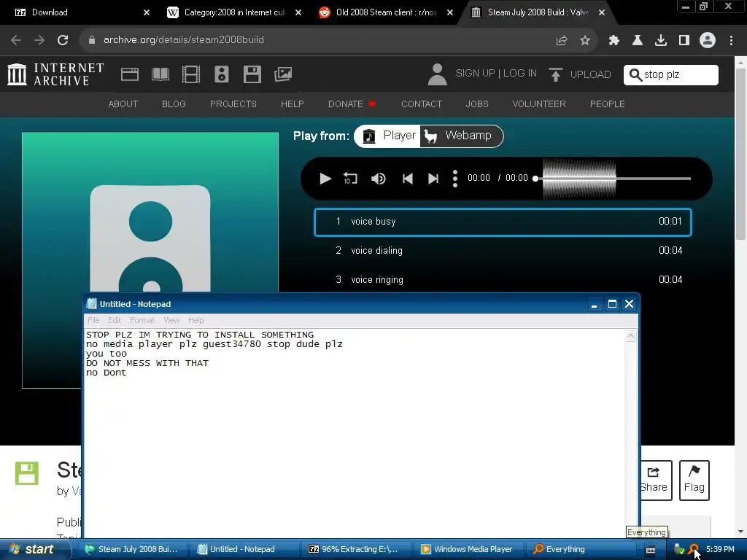Open the Images icon in navbar
Image resolution: width=747 pixels, height=560 pixels.
pyautogui.click(x=283, y=74)
